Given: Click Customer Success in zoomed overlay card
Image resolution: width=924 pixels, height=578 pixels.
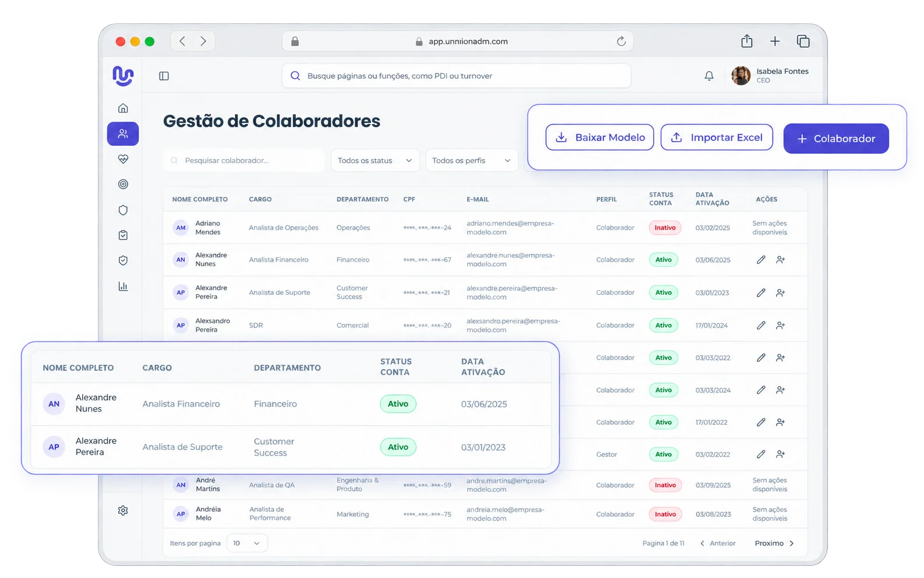Looking at the screenshot, I should point(274,447).
